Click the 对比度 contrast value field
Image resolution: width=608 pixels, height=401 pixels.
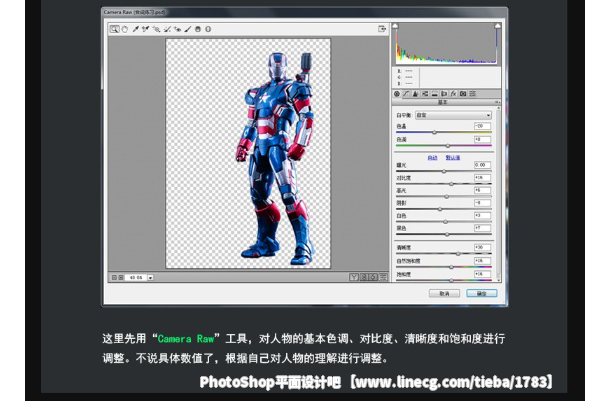482,178
